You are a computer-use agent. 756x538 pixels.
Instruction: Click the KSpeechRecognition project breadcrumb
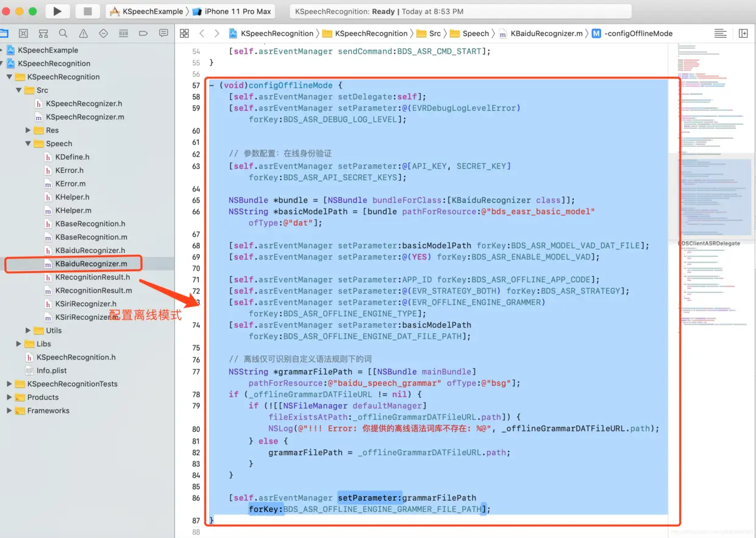tap(271, 34)
